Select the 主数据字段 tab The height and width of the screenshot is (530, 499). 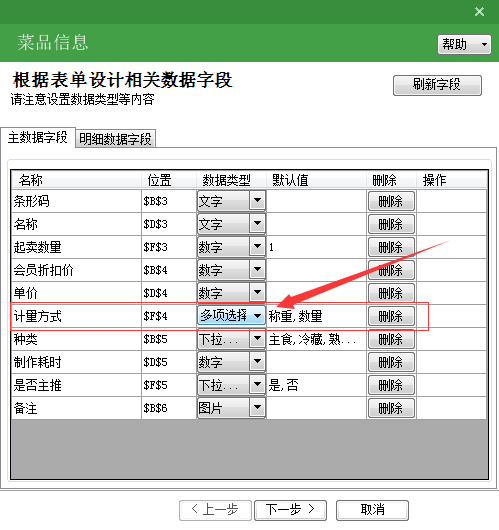click(x=38, y=138)
